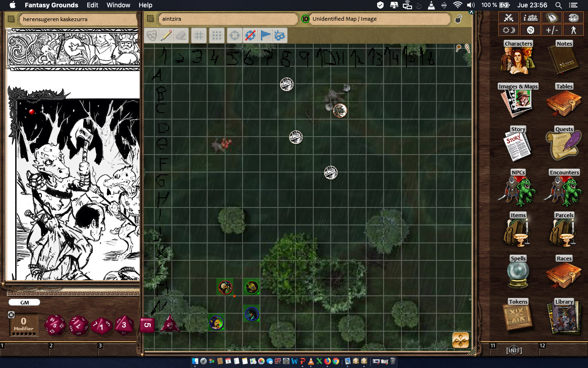Open the Story newspaper icon
Image resolution: width=588 pixels, height=368 pixels.
pyautogui.click(x=518, y=144)
